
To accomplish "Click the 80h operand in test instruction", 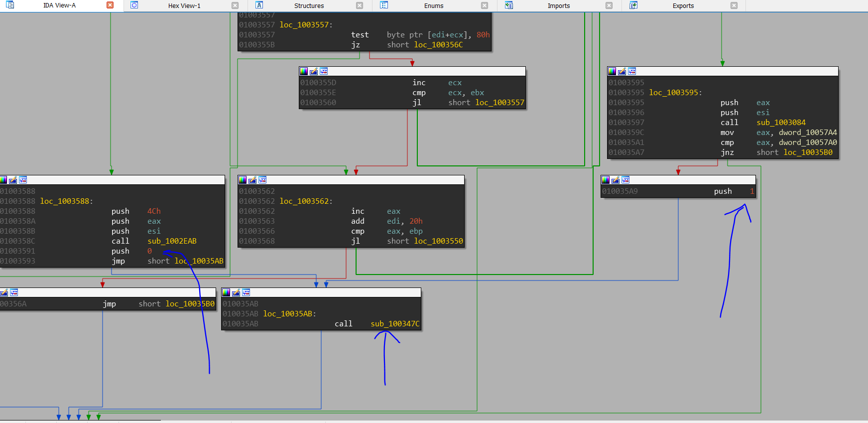I will coord(483,35).
